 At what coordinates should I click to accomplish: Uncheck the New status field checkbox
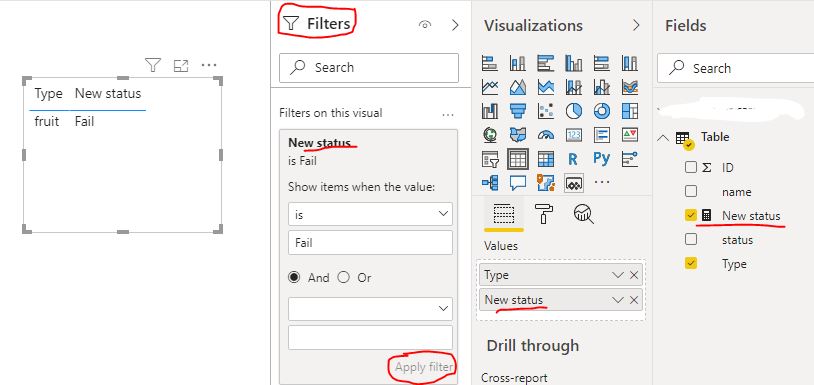[x=690, y=215]
